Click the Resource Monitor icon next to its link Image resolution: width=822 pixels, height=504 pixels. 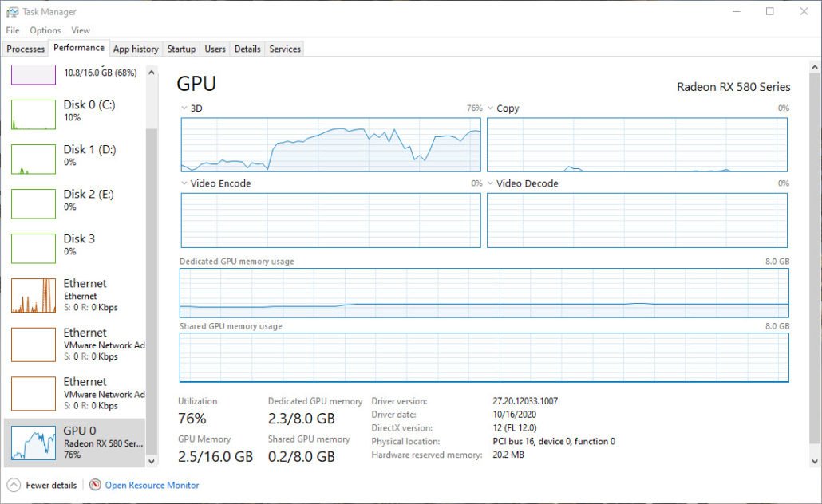[93, 485]
